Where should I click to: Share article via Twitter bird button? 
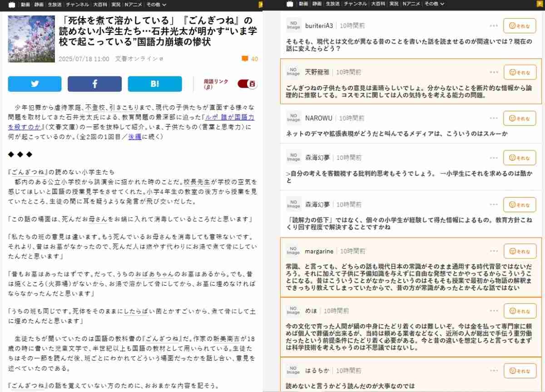click(35, 84)
